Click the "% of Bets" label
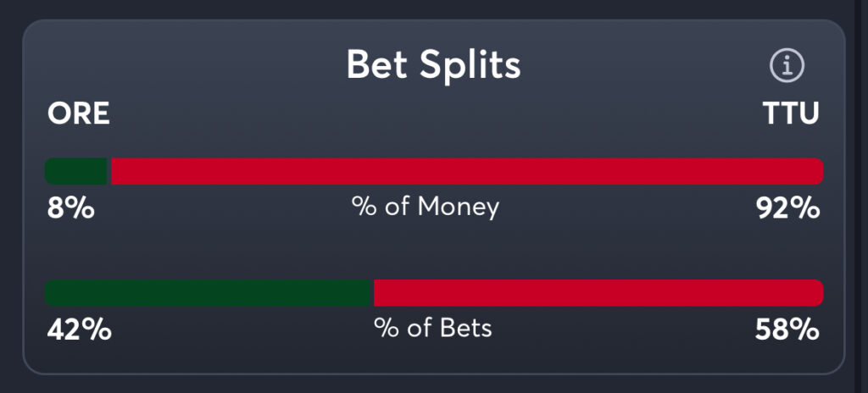This screenshot has height=393, width=868. coord(433,328)
